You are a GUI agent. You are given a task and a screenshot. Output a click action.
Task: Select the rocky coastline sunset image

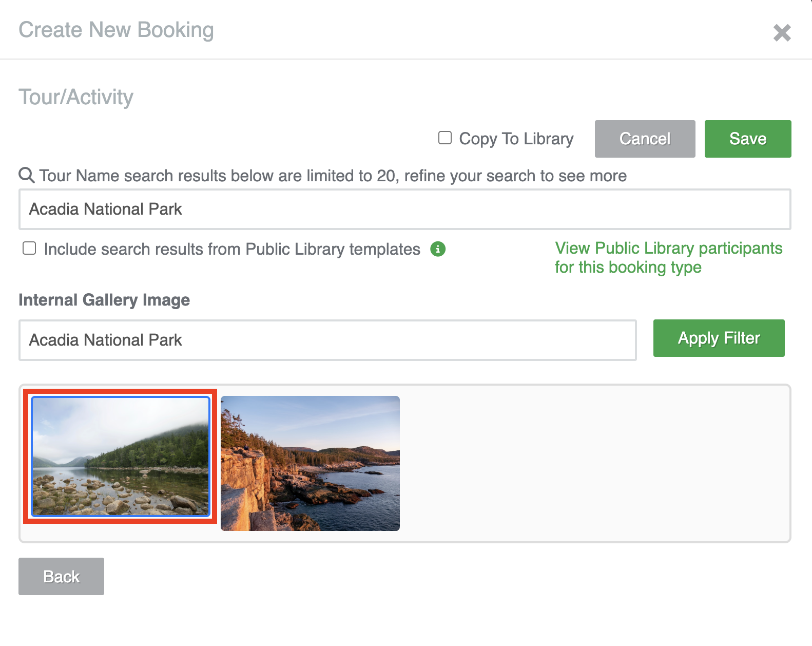(x=310, y=462)
